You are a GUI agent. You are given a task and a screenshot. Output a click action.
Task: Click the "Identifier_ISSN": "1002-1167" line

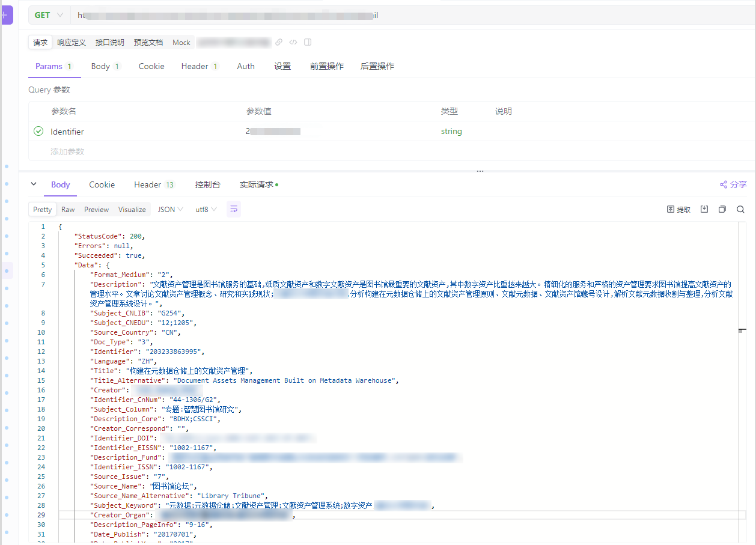pos(151,467)
